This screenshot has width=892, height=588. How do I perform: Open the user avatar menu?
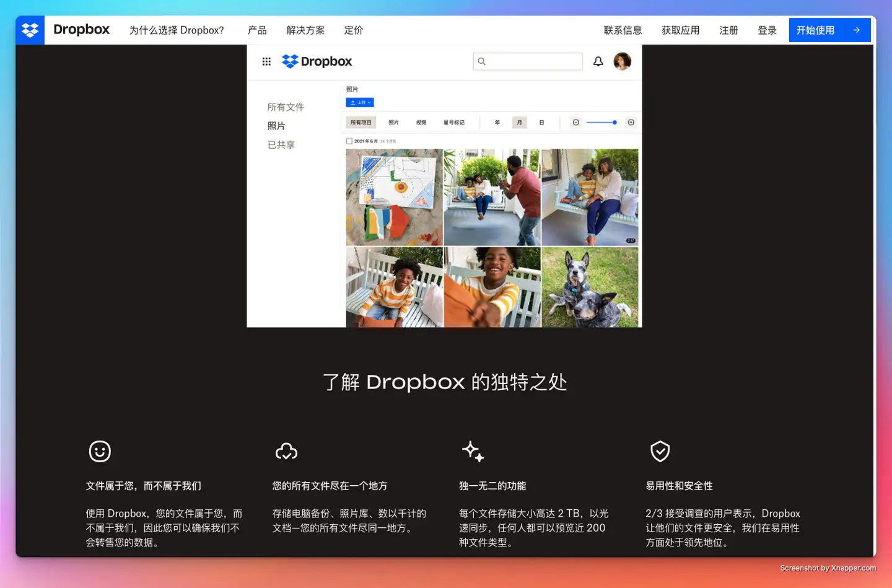click(x=622, y=61)
